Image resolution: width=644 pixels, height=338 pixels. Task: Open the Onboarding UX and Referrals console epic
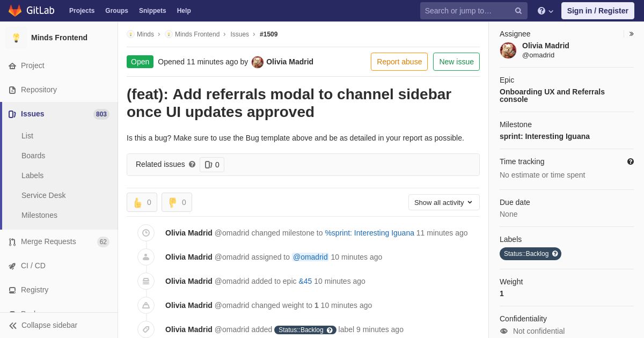(552, 95)
